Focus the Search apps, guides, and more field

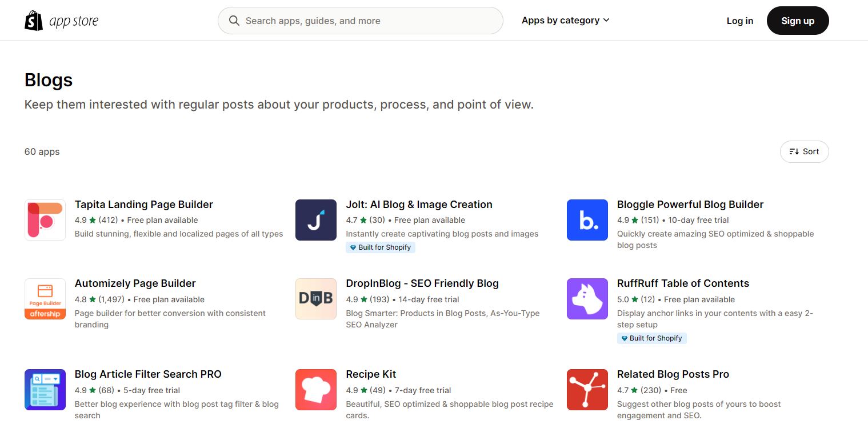click(361, 21)
